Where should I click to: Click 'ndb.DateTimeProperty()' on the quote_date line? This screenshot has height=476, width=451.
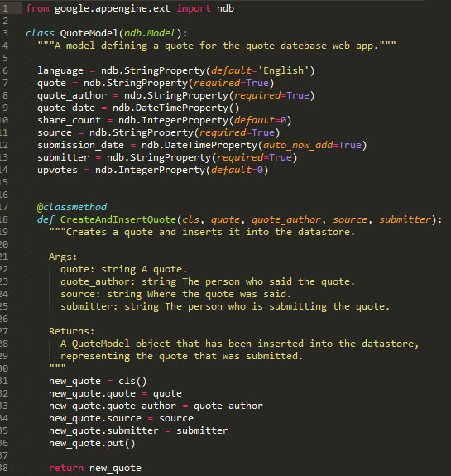(176, 108)
